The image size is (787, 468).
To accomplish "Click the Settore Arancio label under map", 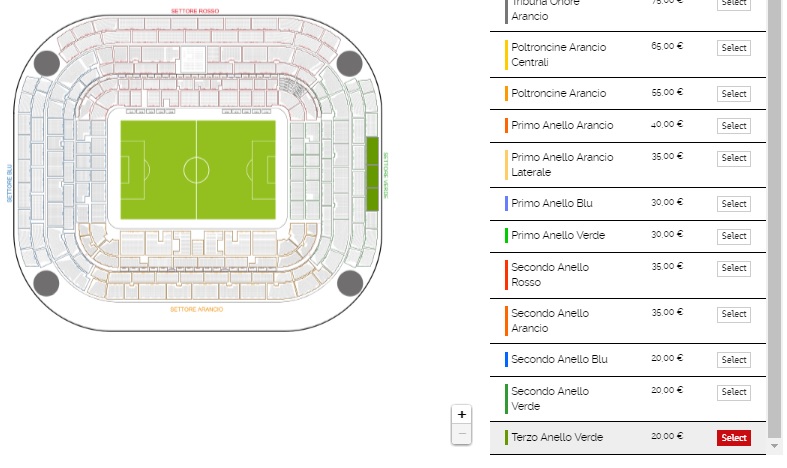I will coord(196,309).
